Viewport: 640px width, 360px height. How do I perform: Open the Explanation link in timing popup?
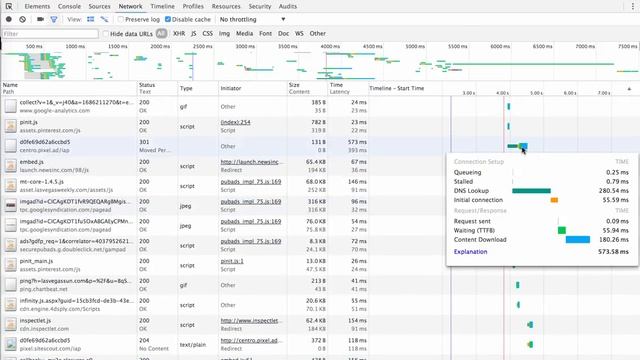point(470,251)
